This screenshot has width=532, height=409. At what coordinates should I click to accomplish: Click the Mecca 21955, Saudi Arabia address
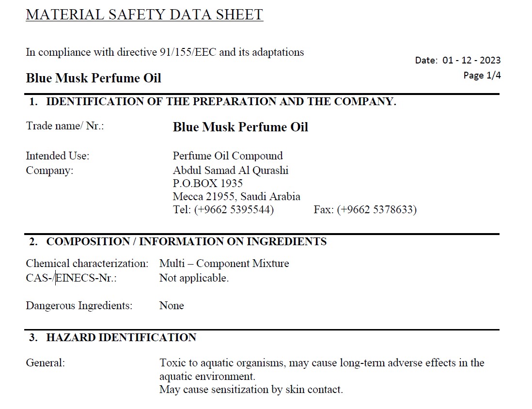click(x=236, y=196)
